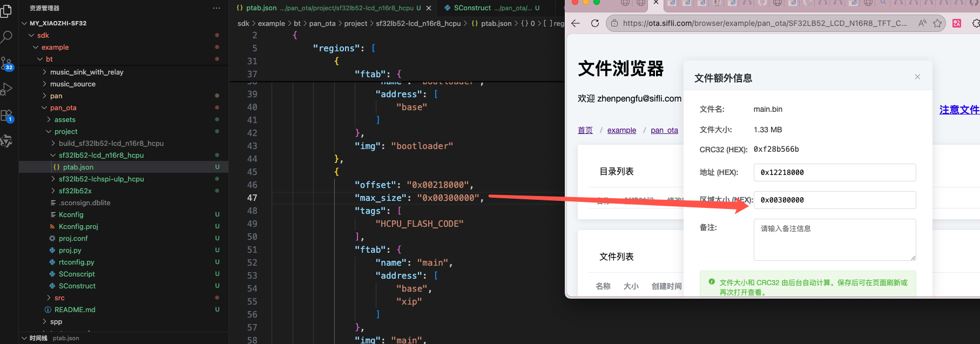This screenshot has width=980, height=344.
Task: Open the example breadcrumb link
Action: coord(621,130)
